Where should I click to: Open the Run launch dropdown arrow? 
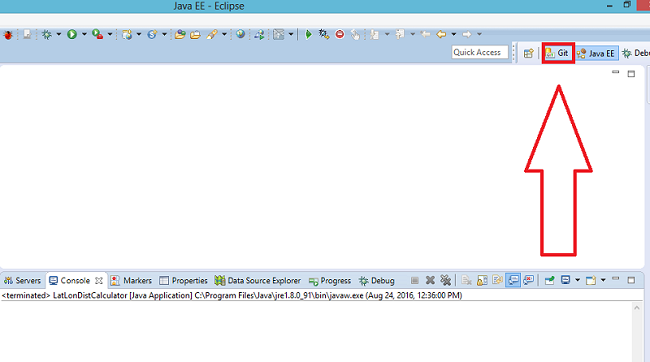pos(84,34)
